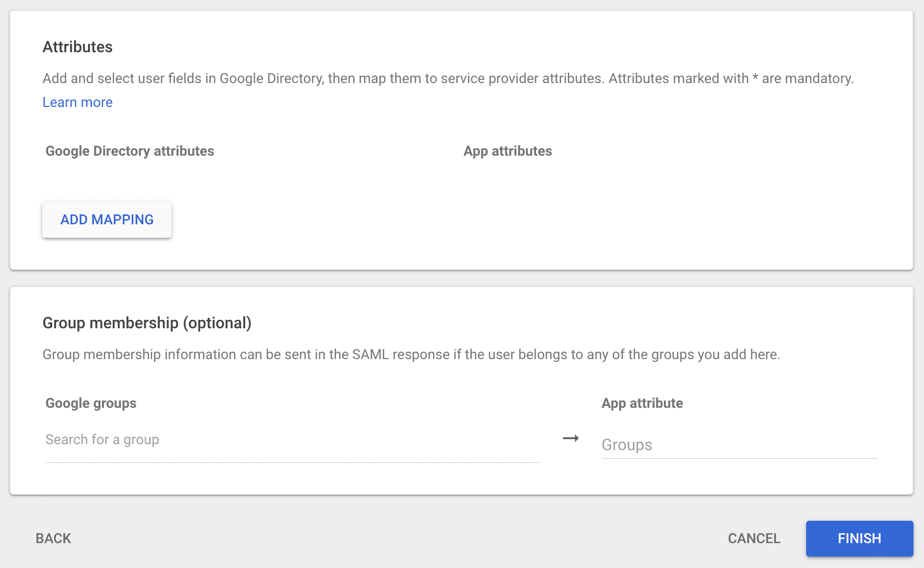Click the Group membership (optional) heading
Viewport: 924px width, 568px height.
click(147, 323)
